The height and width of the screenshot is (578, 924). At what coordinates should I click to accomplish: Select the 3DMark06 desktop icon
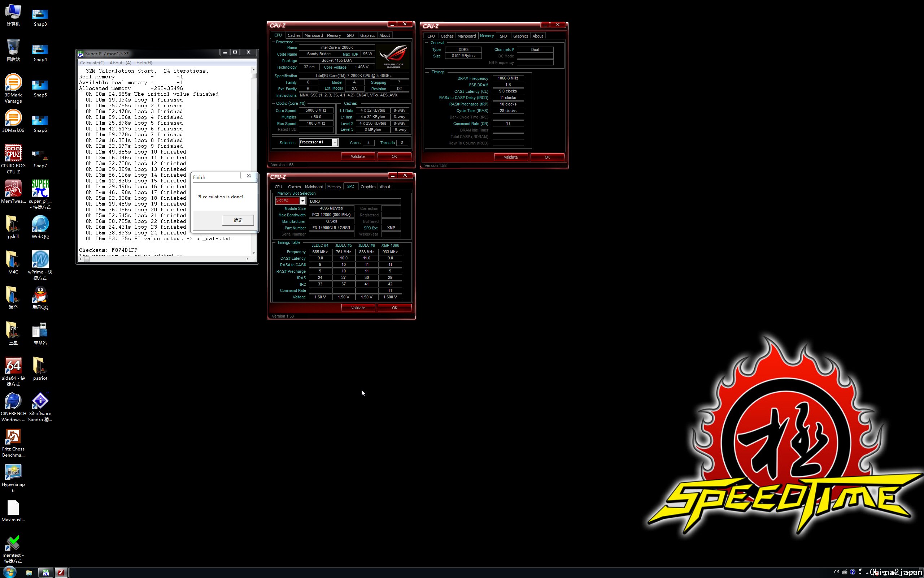pos(13,121)
